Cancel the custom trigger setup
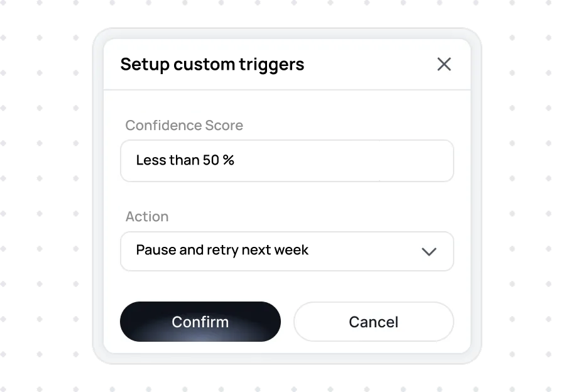Viewport: 573px width, 392px height. [373, 322]
